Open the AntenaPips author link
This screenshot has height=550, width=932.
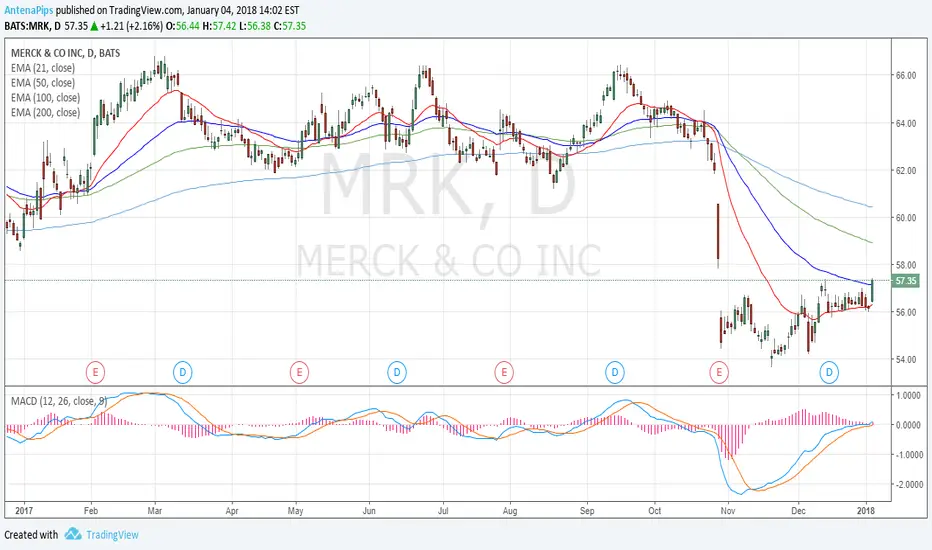pyautogui.click(x=28, y=10)
